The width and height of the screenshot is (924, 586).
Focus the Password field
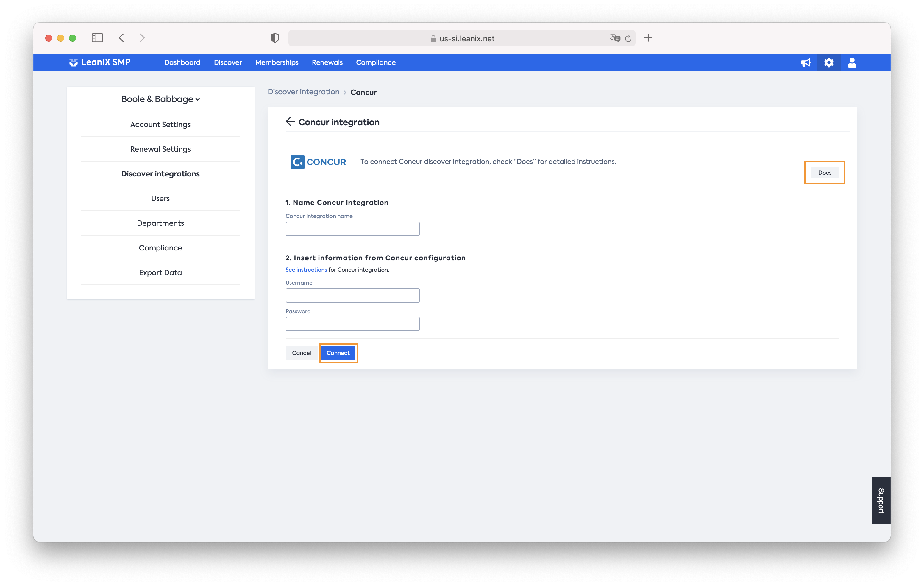tap(352, 324)
